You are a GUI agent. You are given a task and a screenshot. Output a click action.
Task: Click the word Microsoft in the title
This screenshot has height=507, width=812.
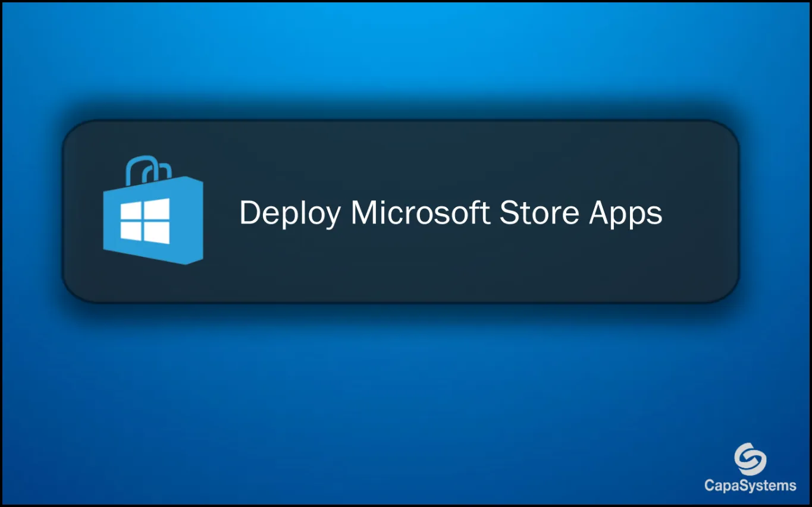pos(420,212)
